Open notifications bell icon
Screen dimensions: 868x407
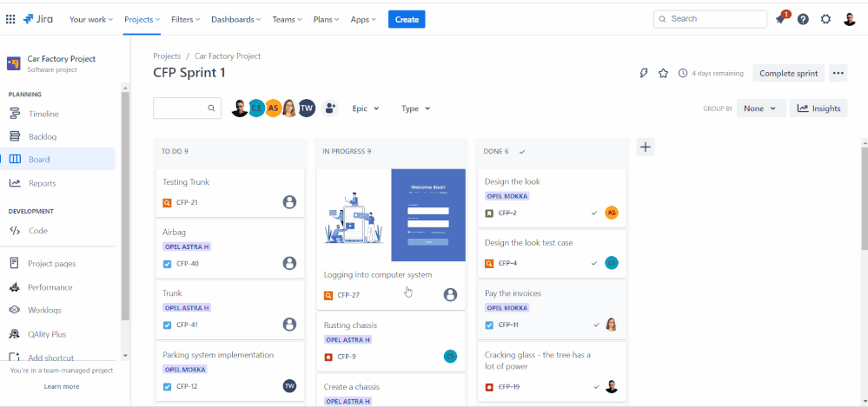780,19
